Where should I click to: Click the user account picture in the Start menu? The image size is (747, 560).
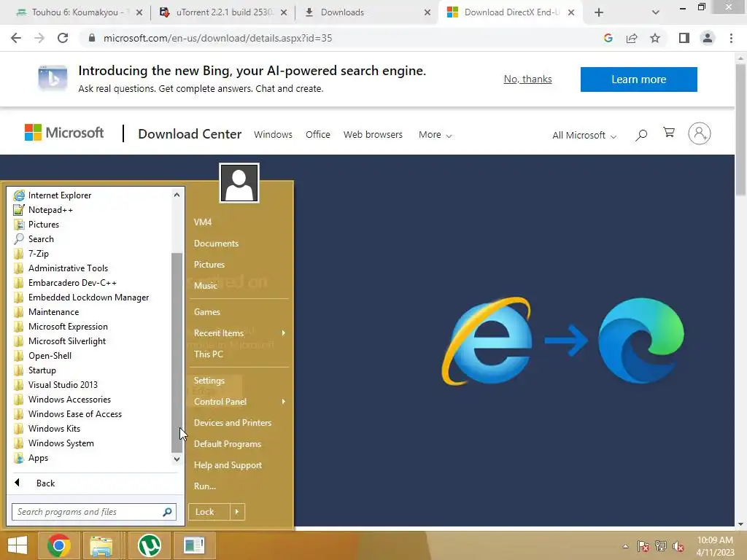click(239, 183)
